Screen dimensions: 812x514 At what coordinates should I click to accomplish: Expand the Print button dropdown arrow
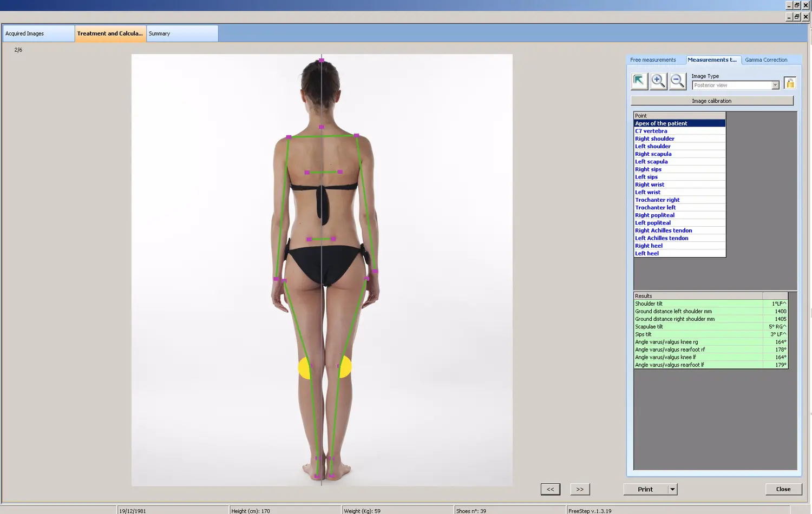pos(672,489)
